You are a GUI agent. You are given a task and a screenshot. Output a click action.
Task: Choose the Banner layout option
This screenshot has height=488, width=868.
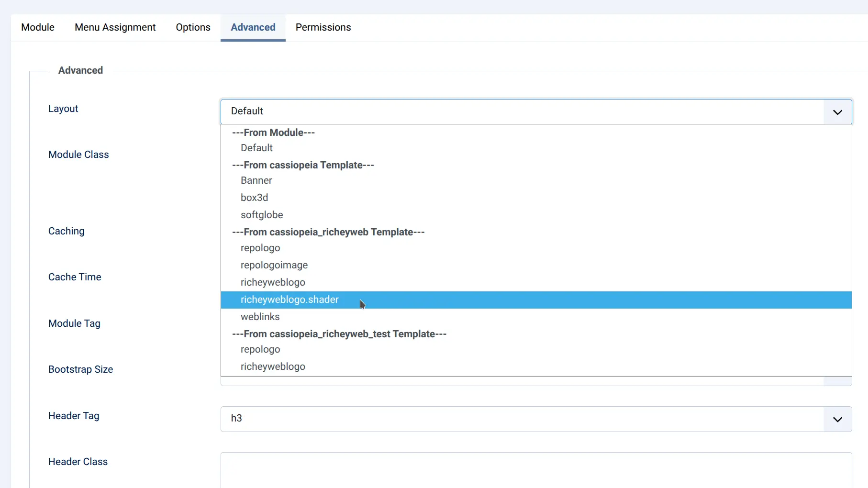coord(256,180)
